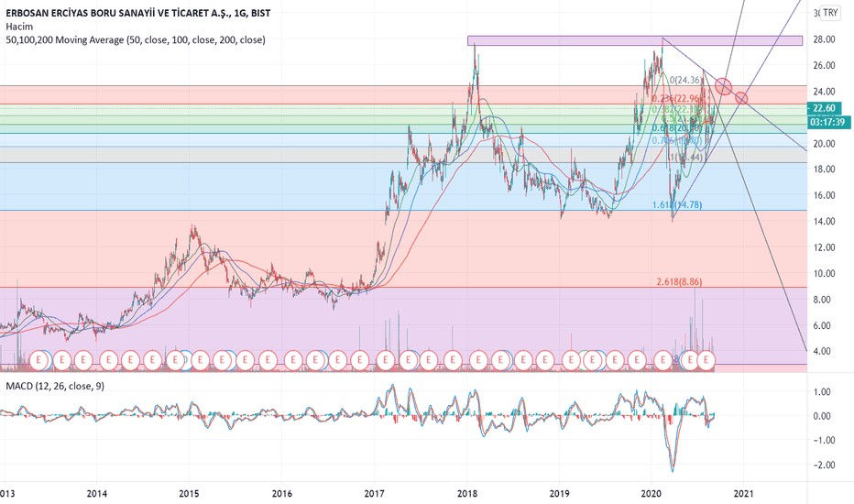This screenshot has height=504, width=854.
Task: Select the Hacim volume indicator label
Action: pyautogui.click(x=19, y=27)
